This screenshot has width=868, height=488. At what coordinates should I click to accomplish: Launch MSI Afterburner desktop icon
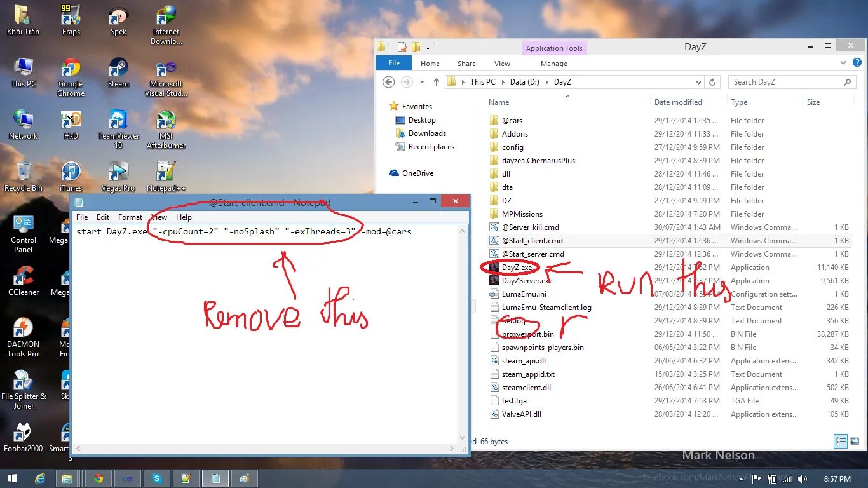pyautogui.click(x=166, y=129)
